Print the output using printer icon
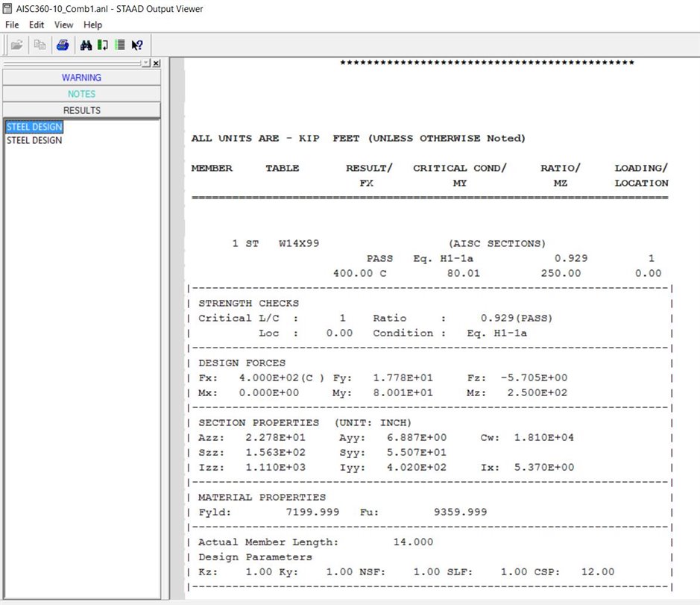This screenshot has width=700, height=605. click(x=63, y=45)
